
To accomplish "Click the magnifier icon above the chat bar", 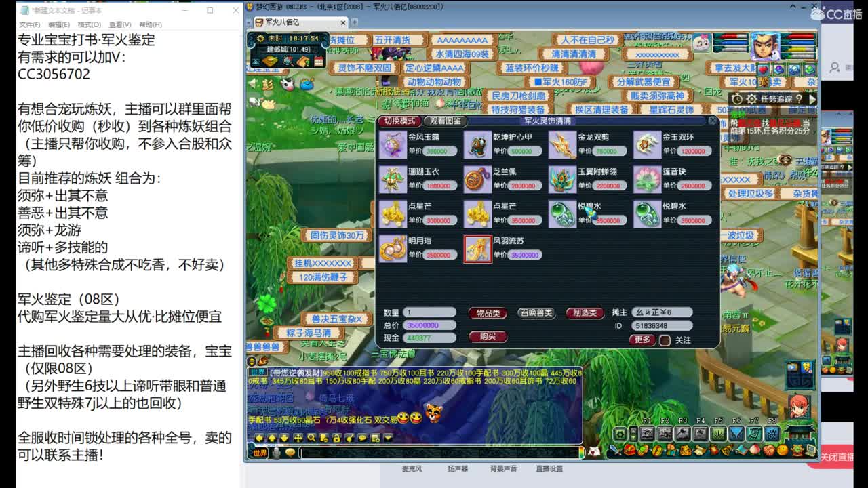I will tap(311, 439).
